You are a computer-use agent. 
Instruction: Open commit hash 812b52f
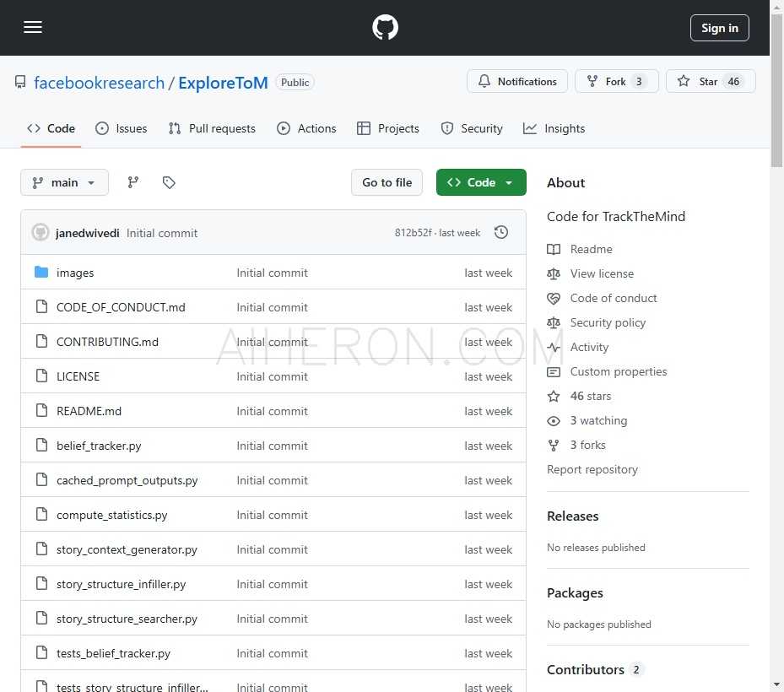413,233
